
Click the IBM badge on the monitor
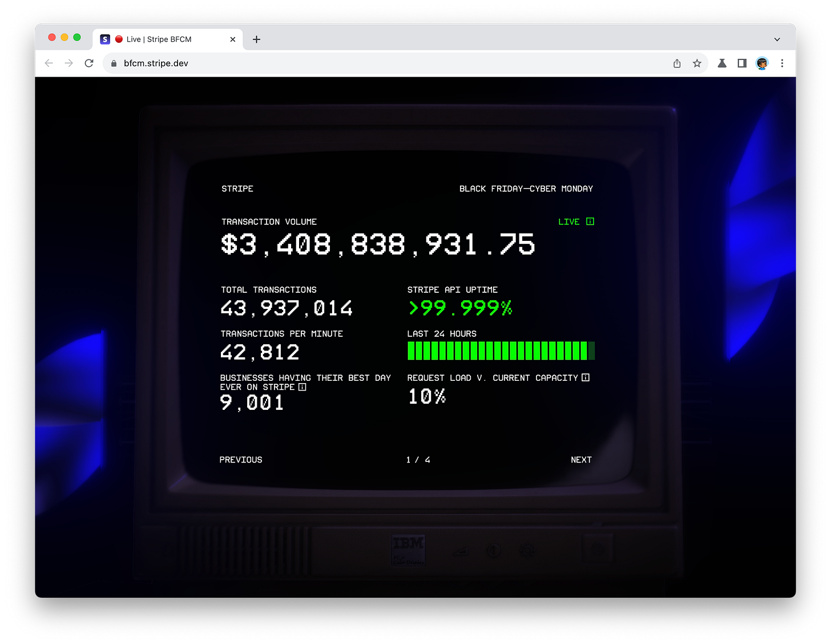pyautogui.click(x=408, y=550)
